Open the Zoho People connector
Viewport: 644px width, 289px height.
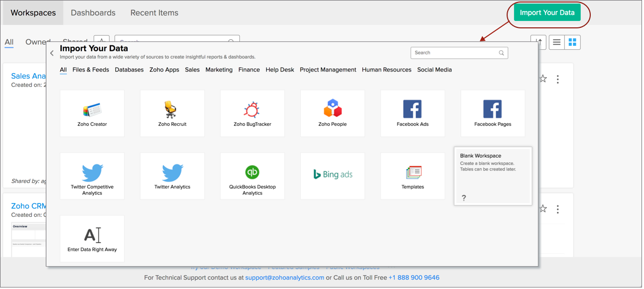tap(332, 113)
